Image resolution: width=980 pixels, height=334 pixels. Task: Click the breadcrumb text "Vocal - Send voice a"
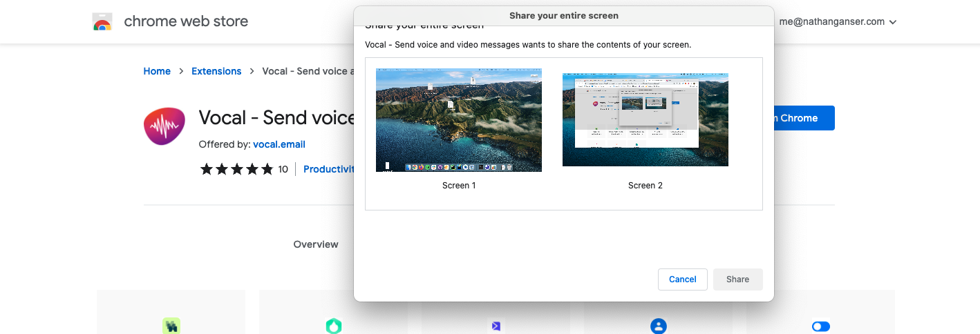click(309, 71)
